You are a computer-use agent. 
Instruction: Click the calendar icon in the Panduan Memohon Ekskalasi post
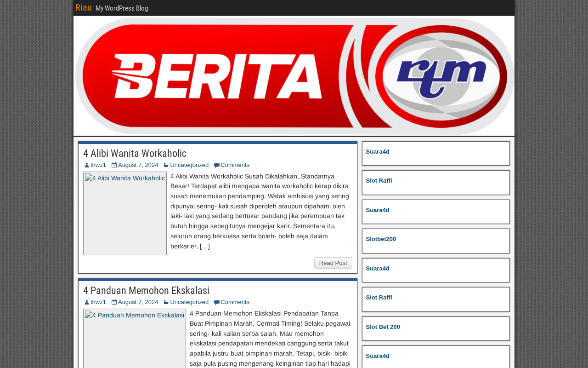click(x=114, y=302)
